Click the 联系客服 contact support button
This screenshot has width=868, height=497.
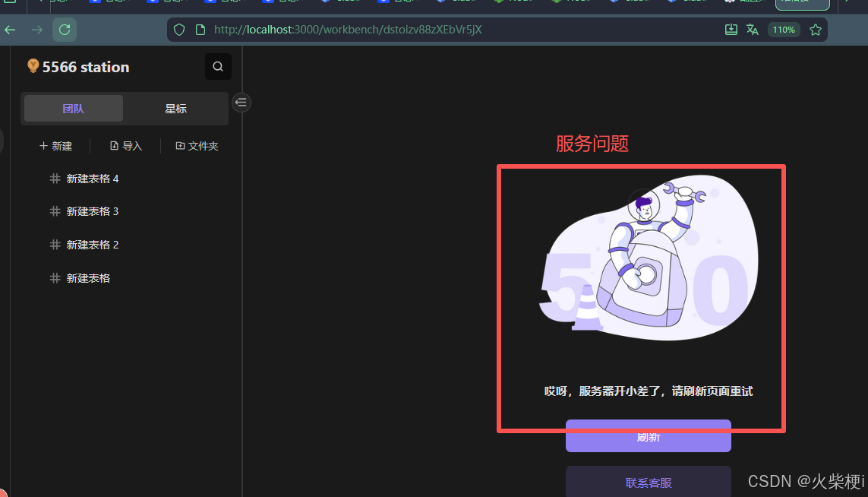click(648, 483)
